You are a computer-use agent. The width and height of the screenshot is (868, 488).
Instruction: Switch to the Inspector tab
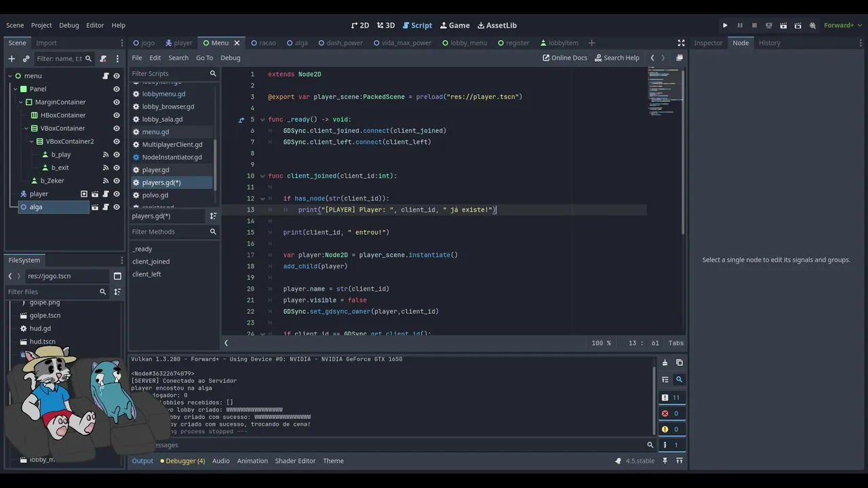coord(708,43)
